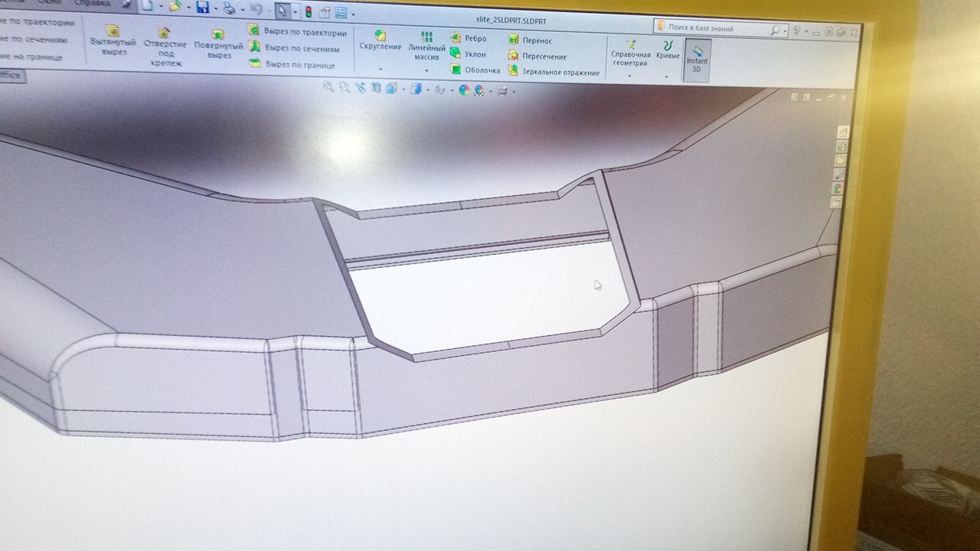Click Линейный массив pattern tool
The width and height of the screenshot is (980, 551).
point(426,46)
